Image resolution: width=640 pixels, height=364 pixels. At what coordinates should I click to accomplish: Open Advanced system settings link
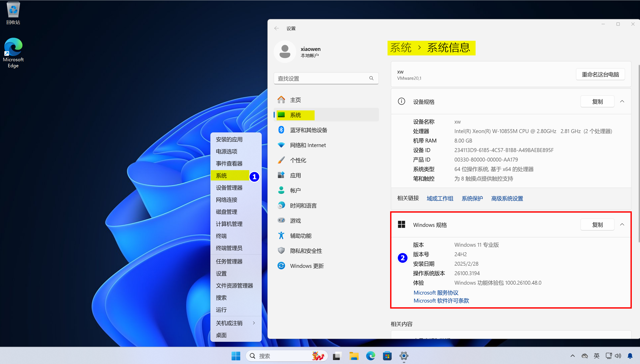507,199
